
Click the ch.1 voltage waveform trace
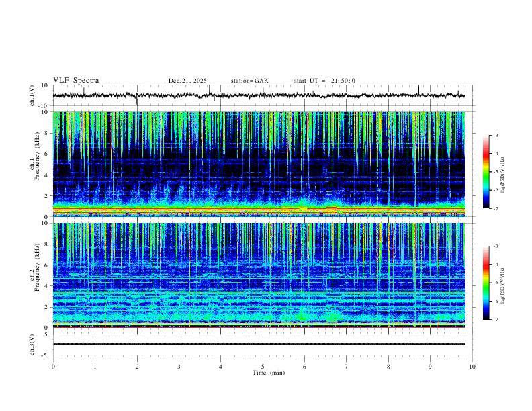point(259,95)
